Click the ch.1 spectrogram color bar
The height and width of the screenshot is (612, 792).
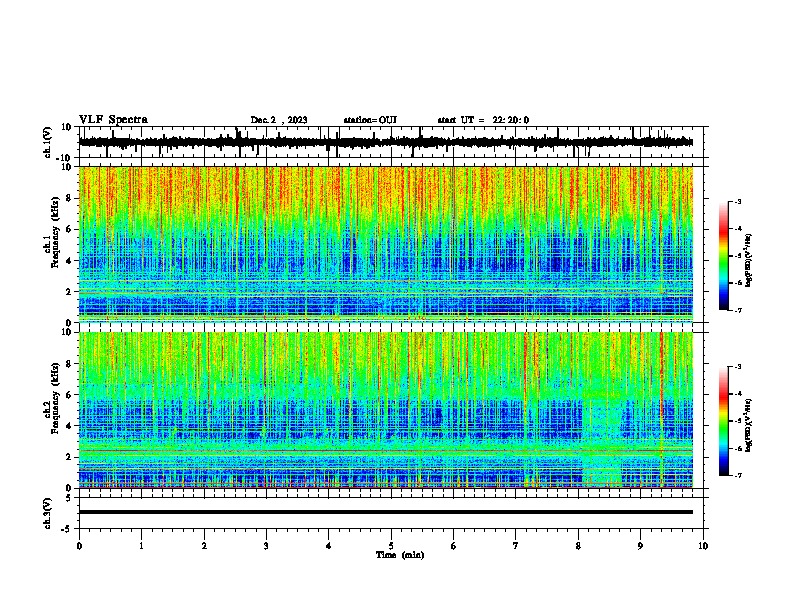pos(723,255)
